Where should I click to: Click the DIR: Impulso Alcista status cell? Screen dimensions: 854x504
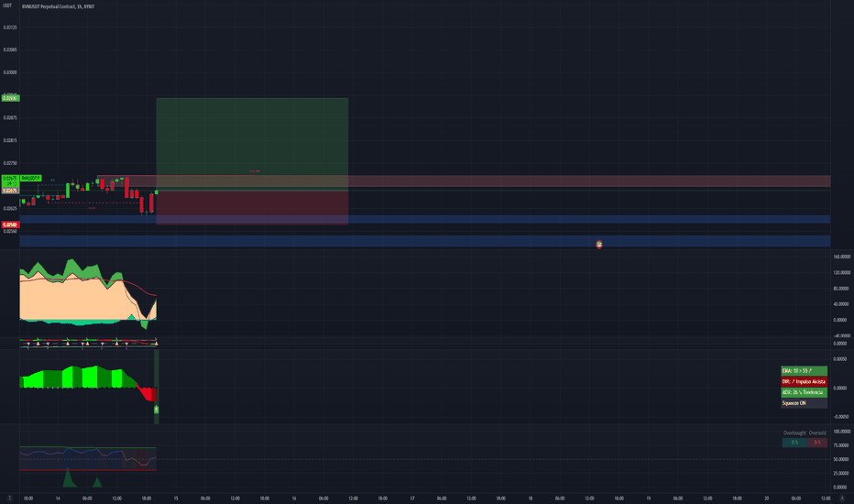click(x=804, y=381)
